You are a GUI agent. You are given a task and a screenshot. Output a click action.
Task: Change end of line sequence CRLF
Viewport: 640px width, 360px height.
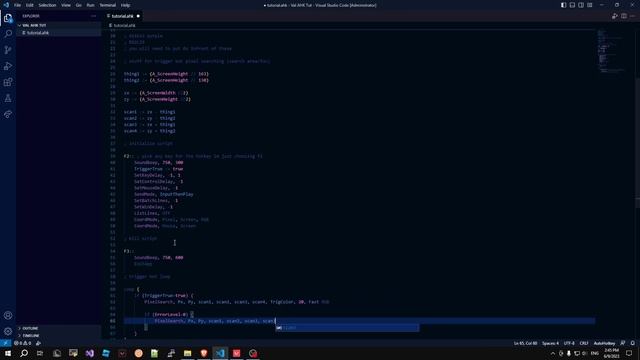(584, 343)
